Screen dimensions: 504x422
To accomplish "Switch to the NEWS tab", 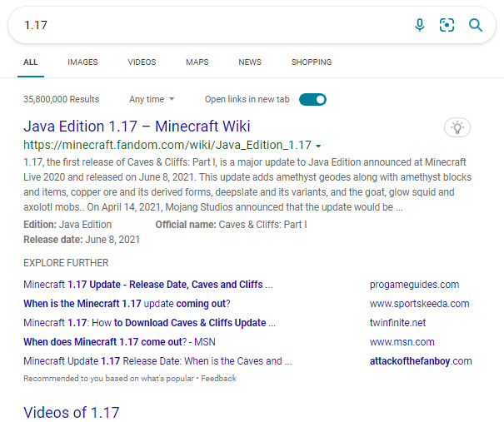I will coord(250,62).
